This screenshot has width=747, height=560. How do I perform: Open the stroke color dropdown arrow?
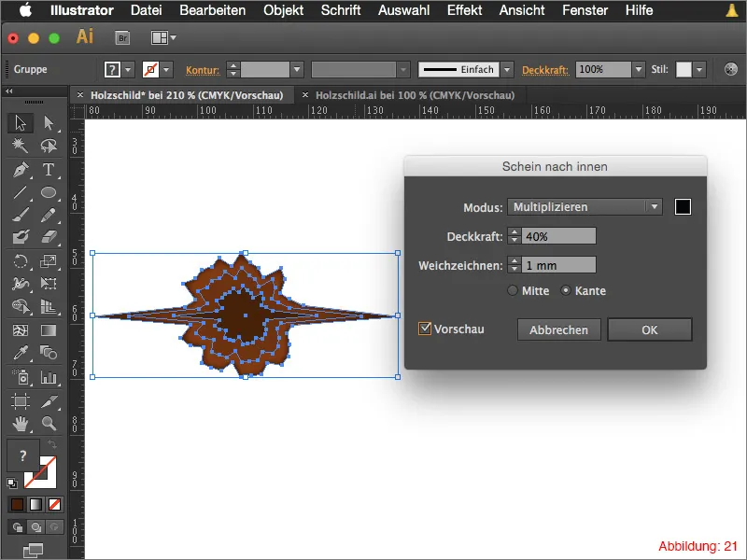click(166, 69)
